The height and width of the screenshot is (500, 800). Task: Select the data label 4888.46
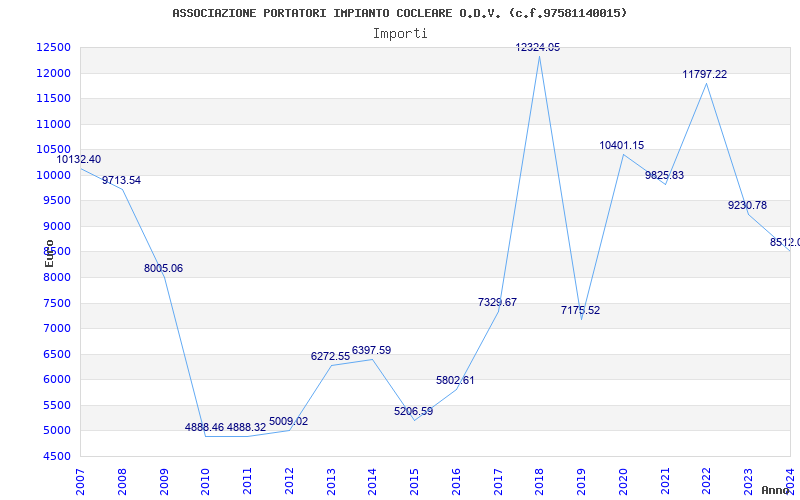coord(205,427)
